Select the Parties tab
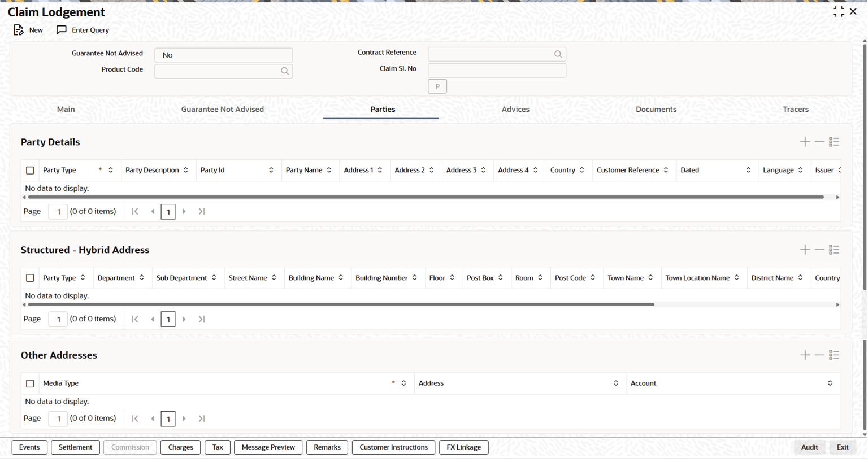This screenshot has height=462, width=868. tap(383, 110)
